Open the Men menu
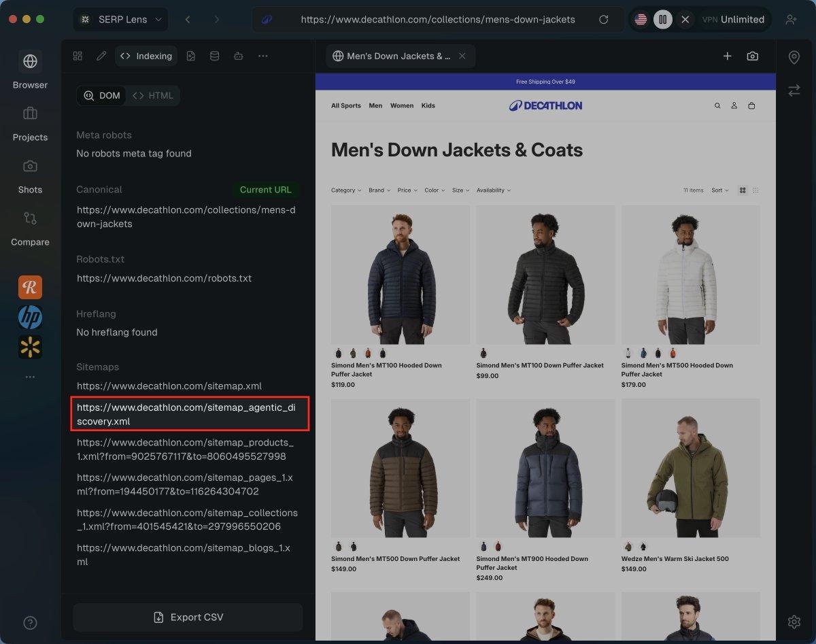Screen dimensions: 816x644 375,105
